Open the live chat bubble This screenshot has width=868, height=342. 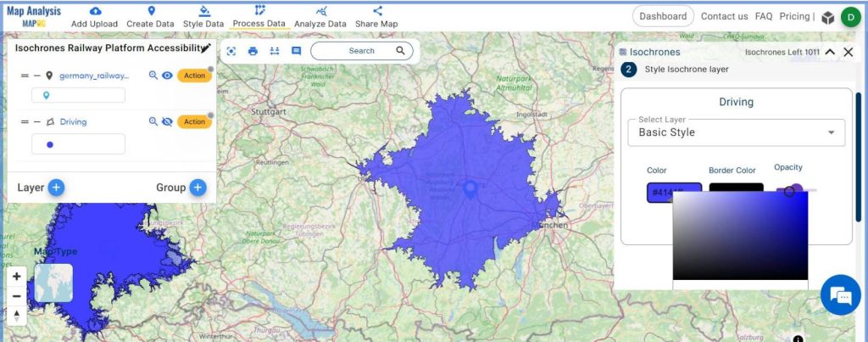tap(840, 294)
